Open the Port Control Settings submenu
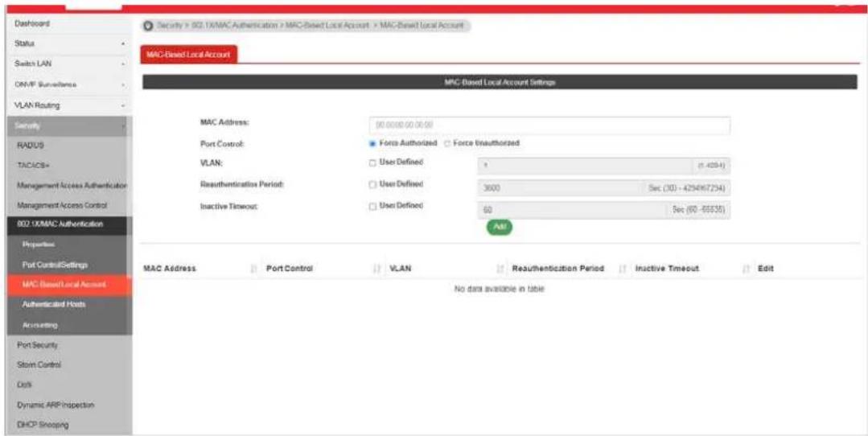 [69, 265]
